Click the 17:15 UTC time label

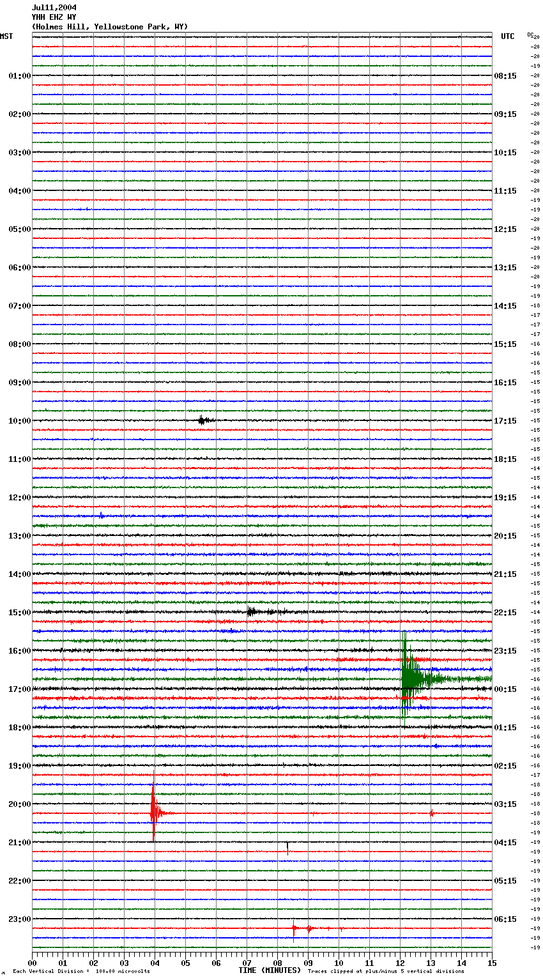[x=505, y=421]
